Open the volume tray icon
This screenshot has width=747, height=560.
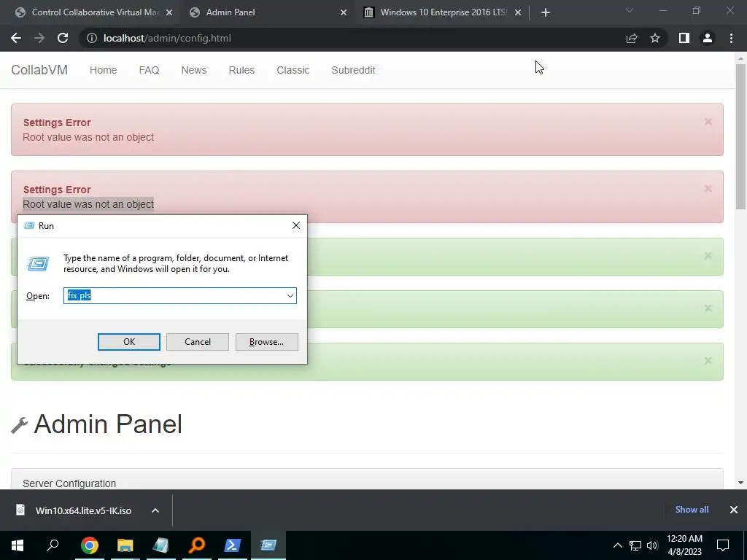click(x=652, y=545)
